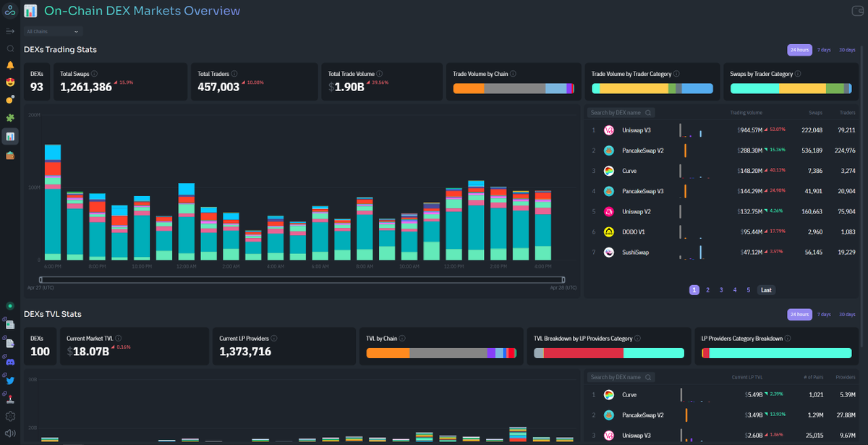Image resolution: width=868 pixels, height=445 pixels.
Task: Click the info icon beside Total Trade Volume
Action: click(380, 74)
